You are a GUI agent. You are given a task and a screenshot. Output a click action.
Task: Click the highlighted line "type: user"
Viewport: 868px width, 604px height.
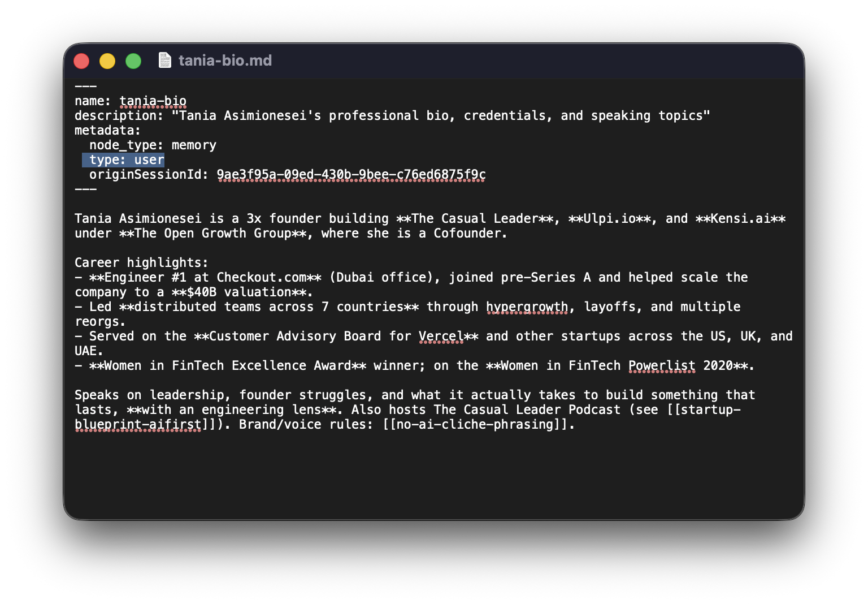point(123,160)
